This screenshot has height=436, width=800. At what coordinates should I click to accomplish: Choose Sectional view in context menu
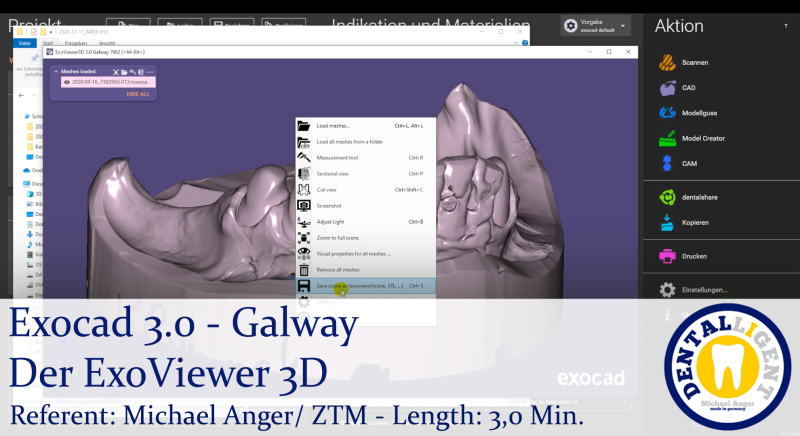[366, 174]
